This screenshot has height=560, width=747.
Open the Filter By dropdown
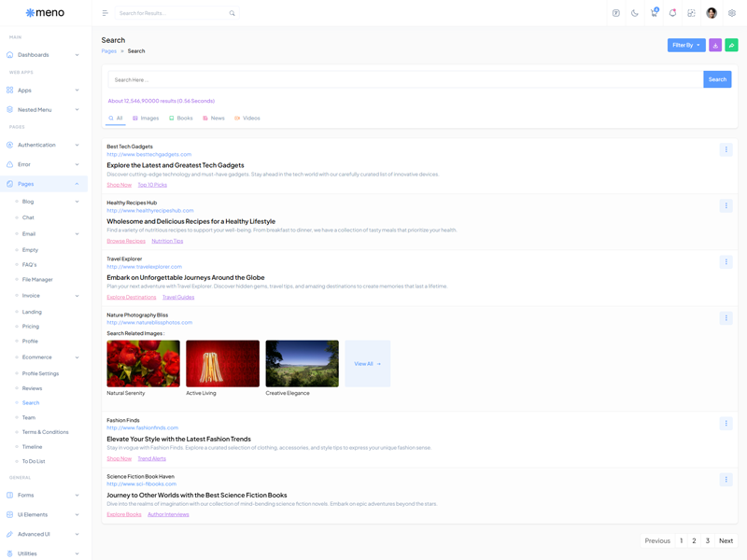(685, 45)
